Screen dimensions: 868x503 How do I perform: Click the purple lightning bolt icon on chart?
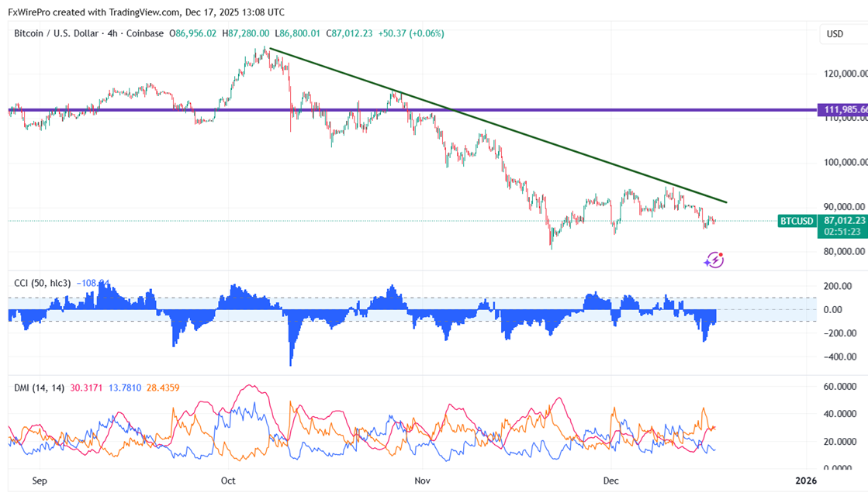714,260
